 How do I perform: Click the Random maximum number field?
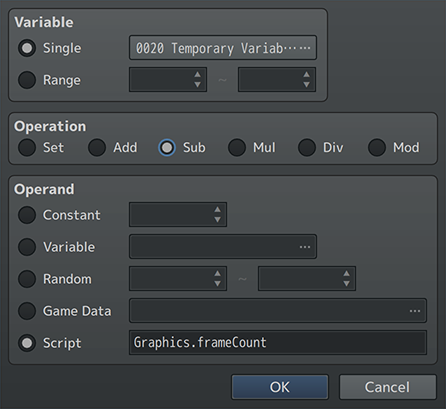pyautogui.click(x=307, y=278)
